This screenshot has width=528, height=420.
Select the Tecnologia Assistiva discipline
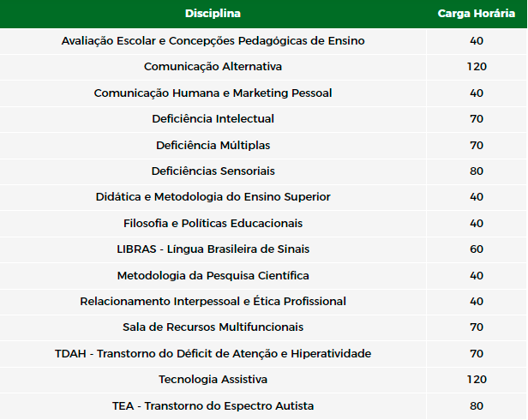(213, 380)
